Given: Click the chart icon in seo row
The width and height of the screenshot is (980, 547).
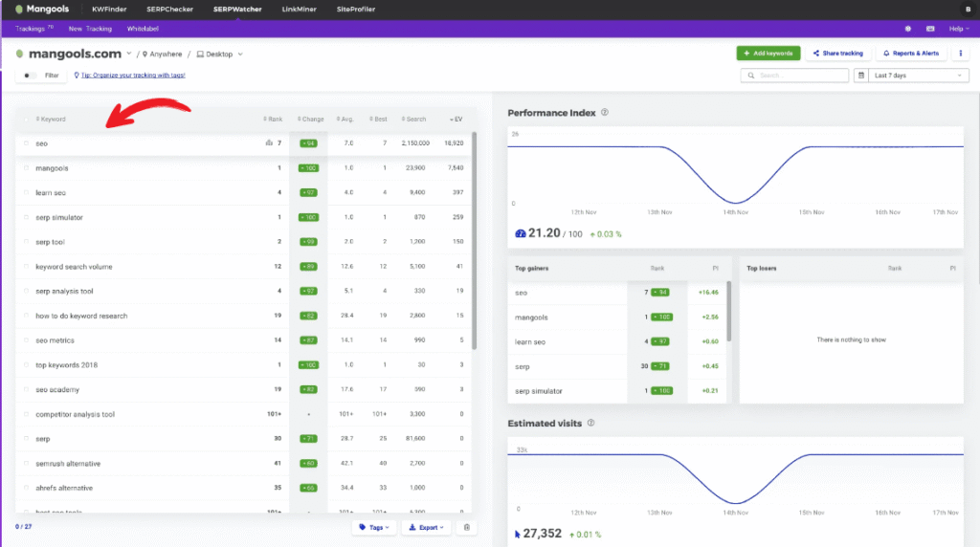Looking at the screenshot, I should [x=268, y=143].
